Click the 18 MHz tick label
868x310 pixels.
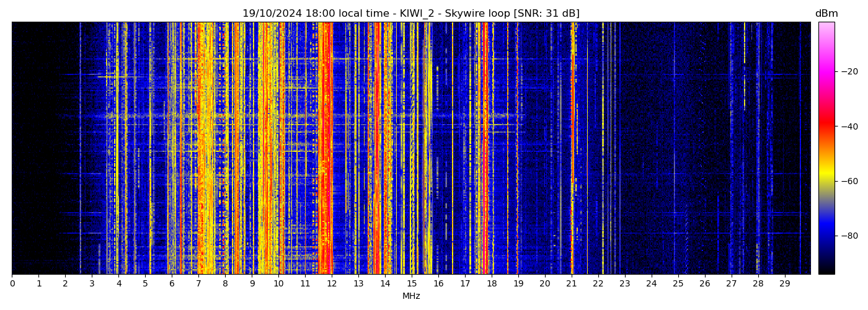point(492,283)
